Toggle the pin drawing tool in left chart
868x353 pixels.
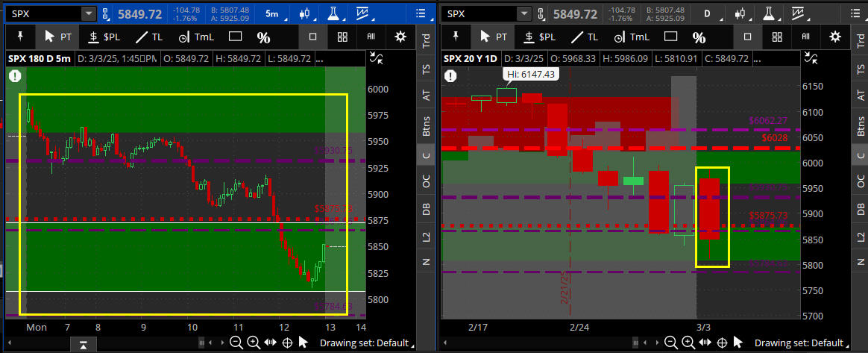19,37
